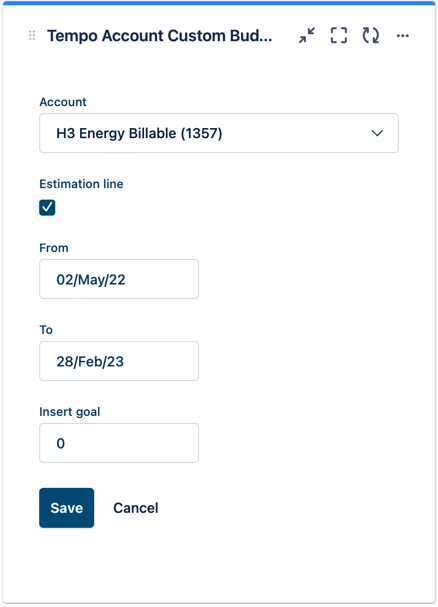Click the Estimation line label
Image resolution: width=438 pixels, height=607 pixels.
click(81, 184)
